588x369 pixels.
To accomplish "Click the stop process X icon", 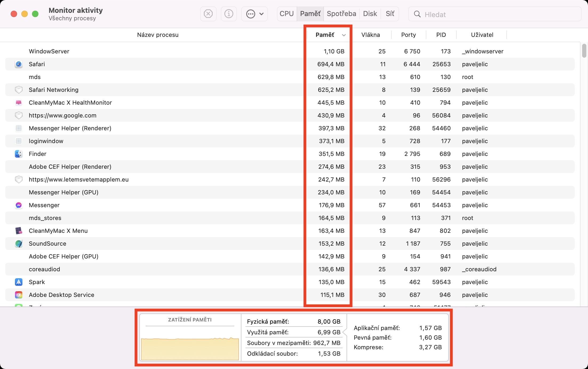I will click(208, 14).
